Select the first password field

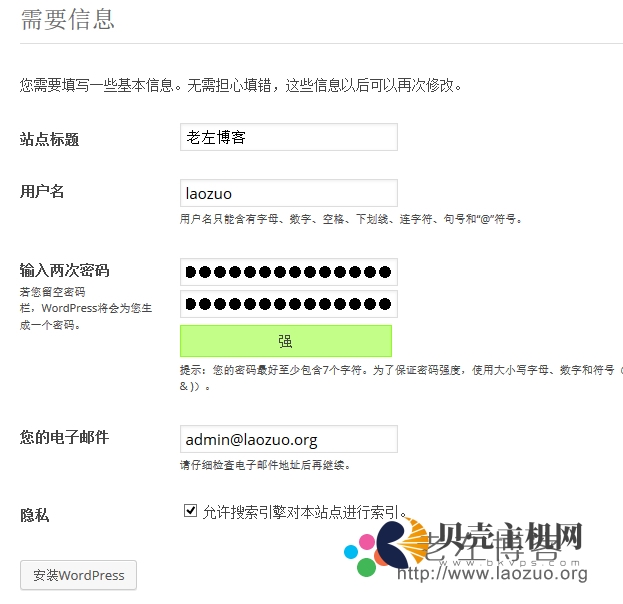(289, 272)
